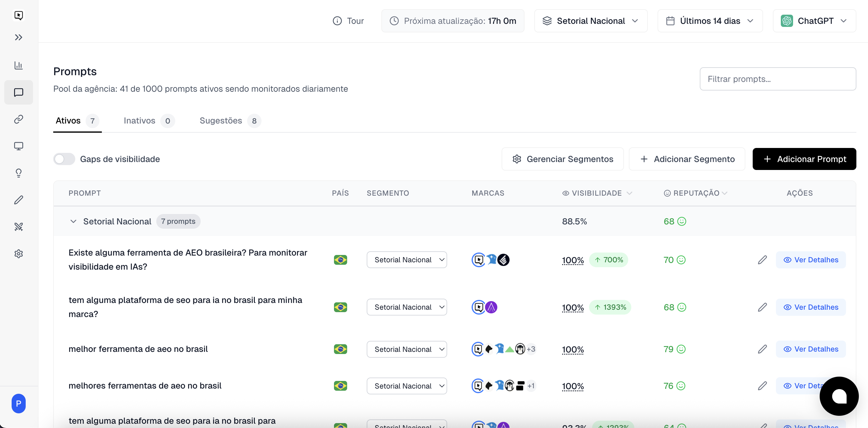Toggle the Gaps de visibilidade switch
This screenshot has width=868, height=428.
pos(64,159)
